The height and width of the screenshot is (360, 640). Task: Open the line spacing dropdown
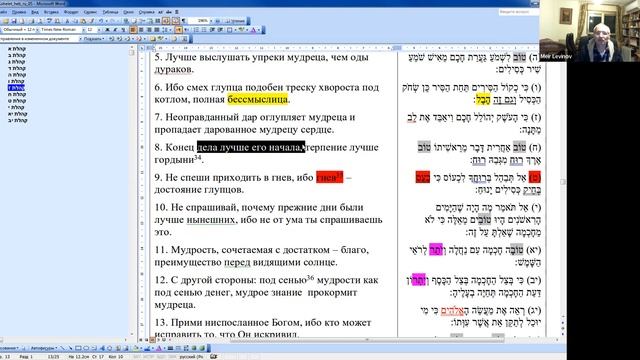170,29
